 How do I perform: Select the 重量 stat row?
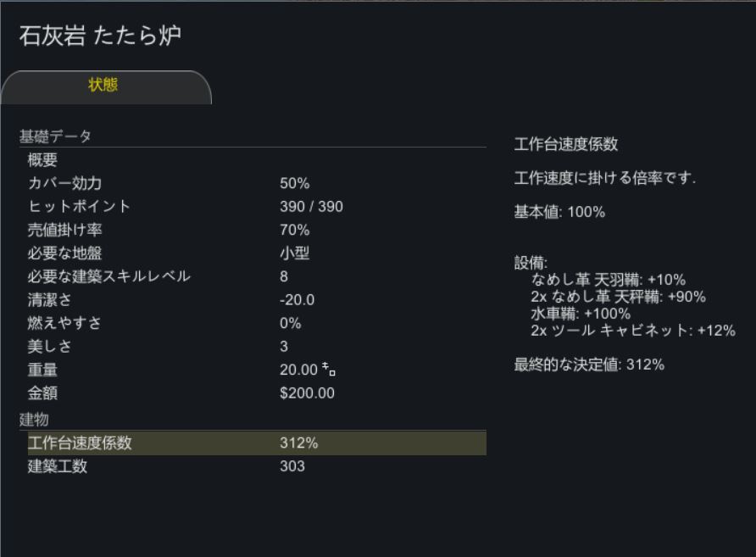pyautogui.click(x=256, y=370)
